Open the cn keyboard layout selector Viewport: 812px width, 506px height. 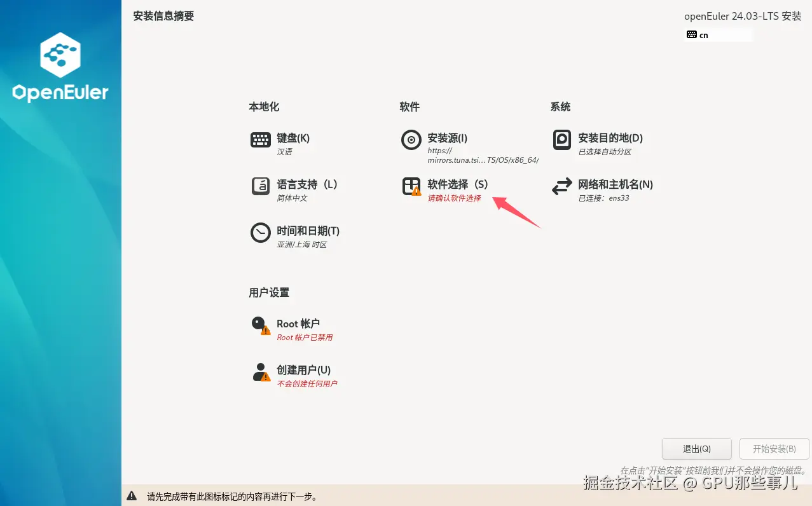(702, 35)
